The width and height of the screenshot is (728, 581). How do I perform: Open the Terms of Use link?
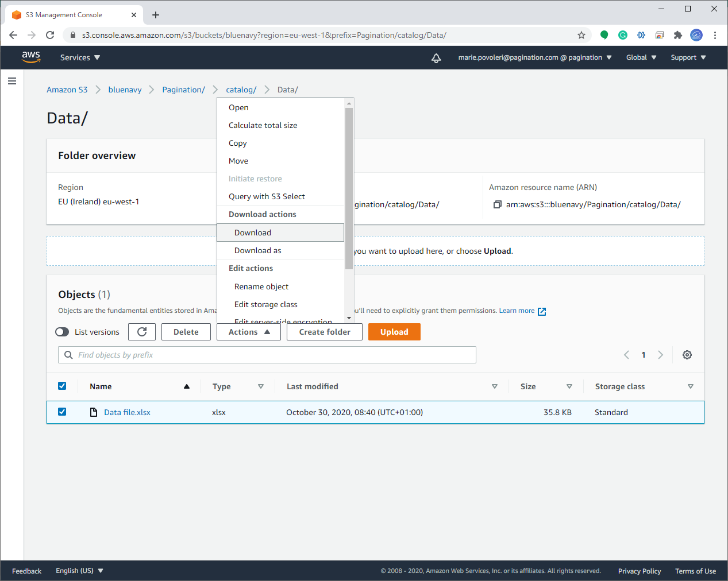coord(695,571)
